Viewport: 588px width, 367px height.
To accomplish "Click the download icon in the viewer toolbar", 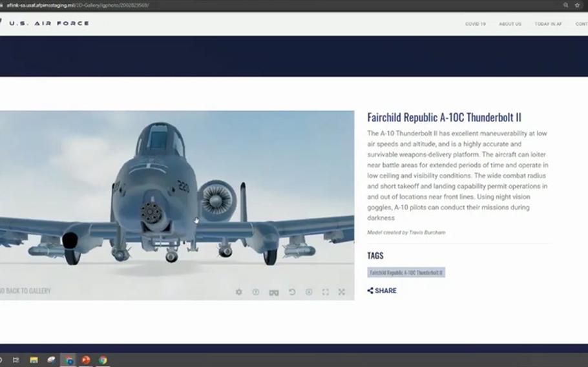I will point(309,291).
